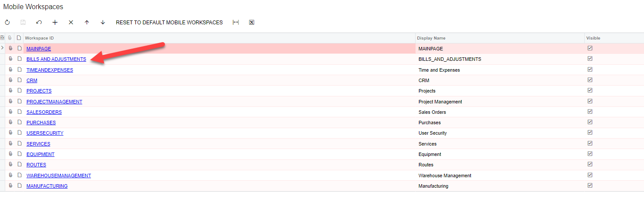
Task: Select the 'User Security' display name cell
Action: pyautogui.click(x=500, y=133)
